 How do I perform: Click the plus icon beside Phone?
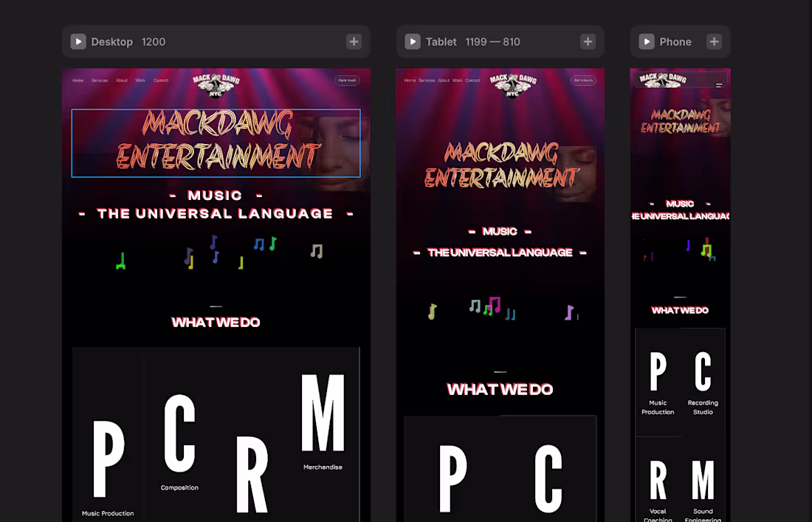pyautogui.click(x=714, y=41)
